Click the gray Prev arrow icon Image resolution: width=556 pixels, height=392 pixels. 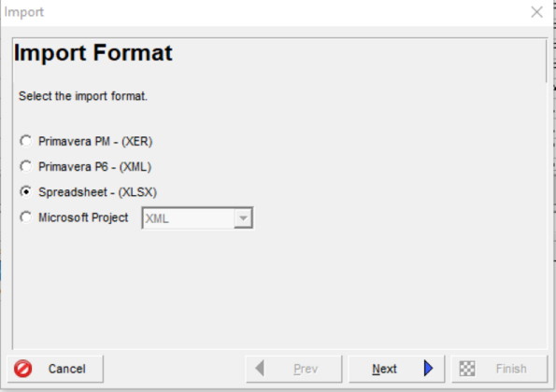[x=260, y=369]
